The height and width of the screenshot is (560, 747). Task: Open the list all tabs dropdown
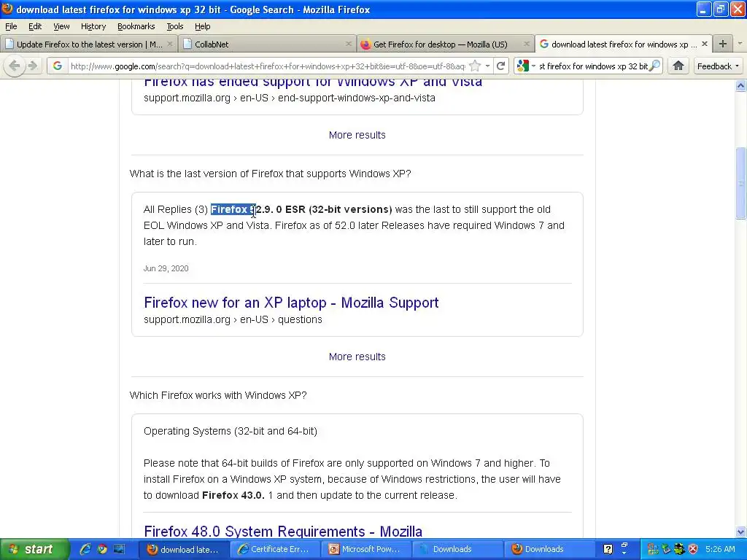(x=740, y=44)
